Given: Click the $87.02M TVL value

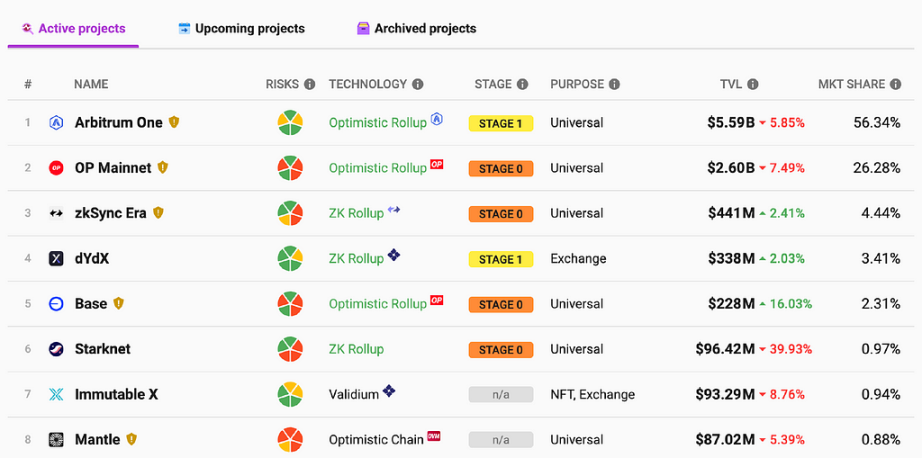Looking at the screenshot, I should (x=725, y=440).
